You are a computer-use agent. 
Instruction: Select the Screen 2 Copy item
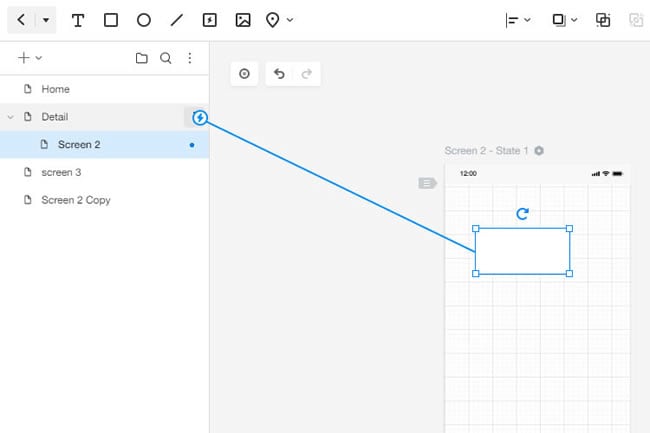pos(104,200)
